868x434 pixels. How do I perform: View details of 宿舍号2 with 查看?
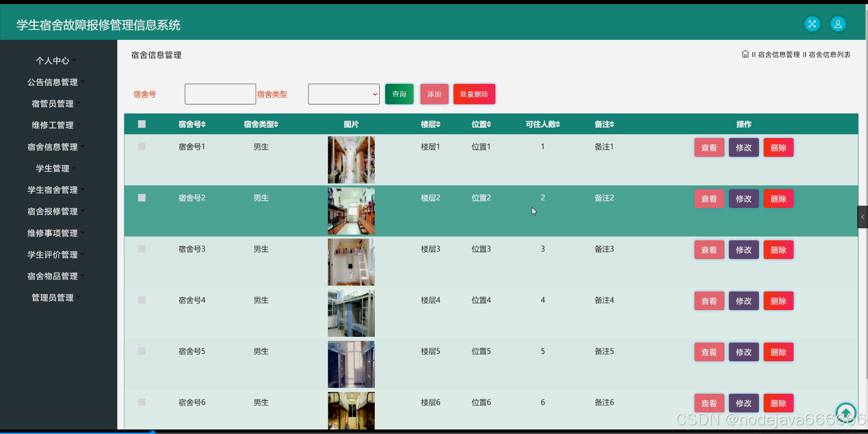pyautogui.click(x=709, y=198)
